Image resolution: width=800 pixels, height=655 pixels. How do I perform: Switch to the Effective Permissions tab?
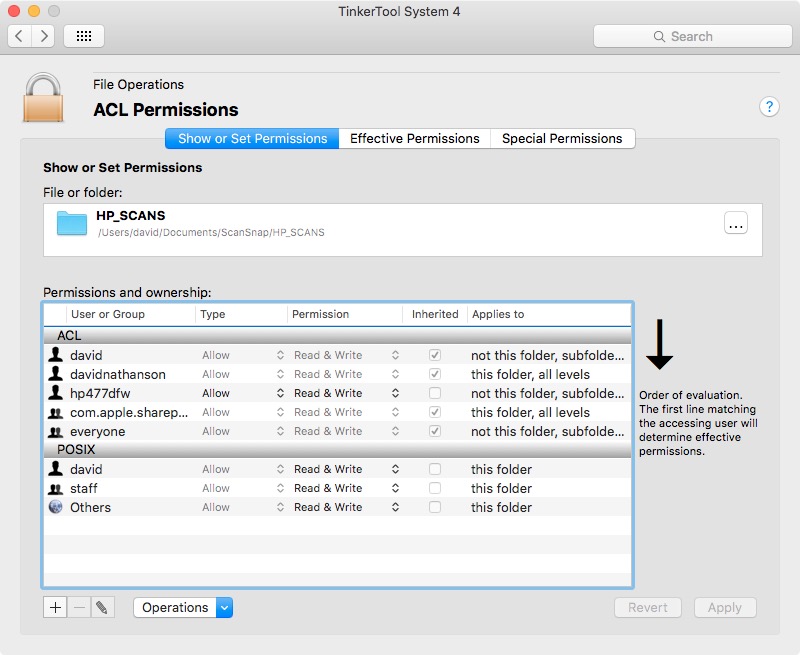414,138
